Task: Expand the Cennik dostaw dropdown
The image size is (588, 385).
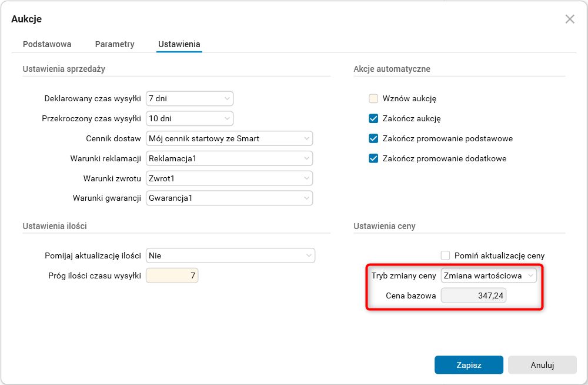Action: (x=229, y=139)
